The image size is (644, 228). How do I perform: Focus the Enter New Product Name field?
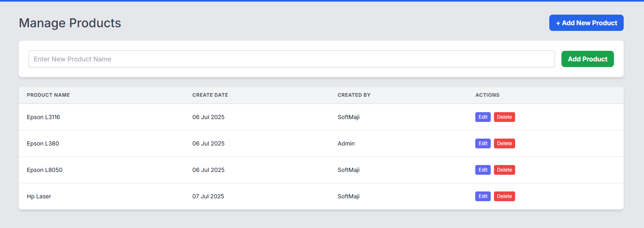[291, 59]
